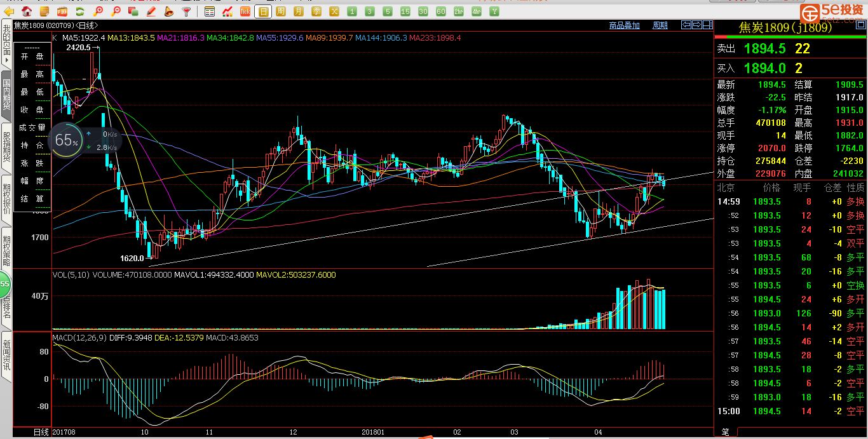Image resolution: width=868 pixels, height=439 pixels.
Task: Open 商品叠加 overlay link
Action: [624, 25]
